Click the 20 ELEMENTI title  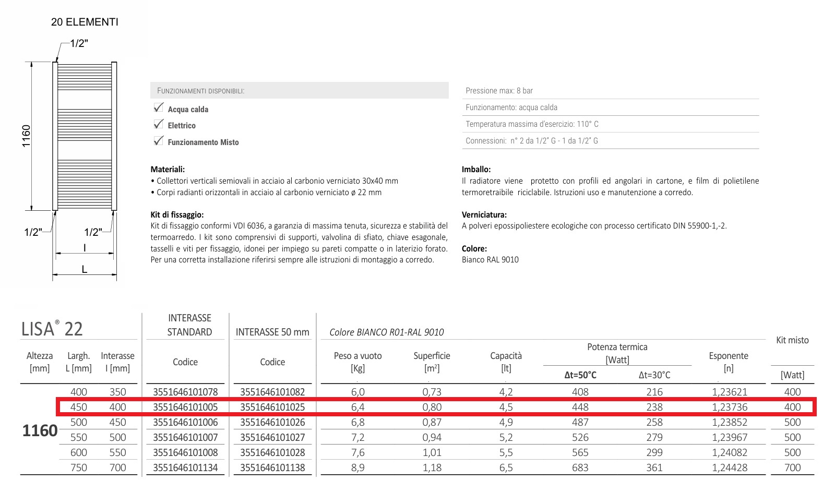(x=85, y=22)
